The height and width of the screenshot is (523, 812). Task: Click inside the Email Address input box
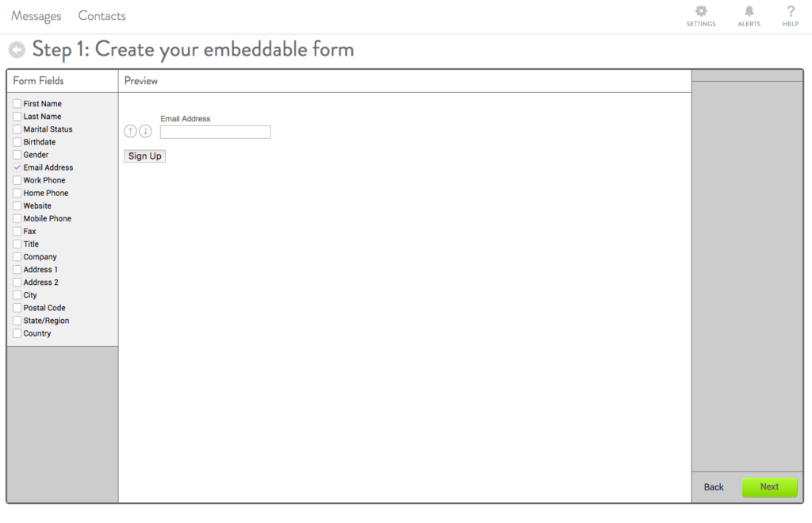pos(215,132)
